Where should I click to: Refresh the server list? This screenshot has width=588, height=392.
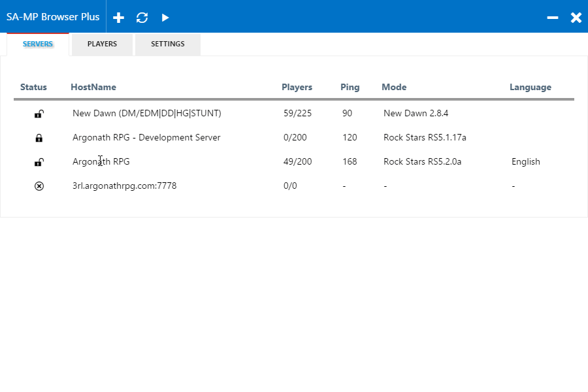point(142,18)
